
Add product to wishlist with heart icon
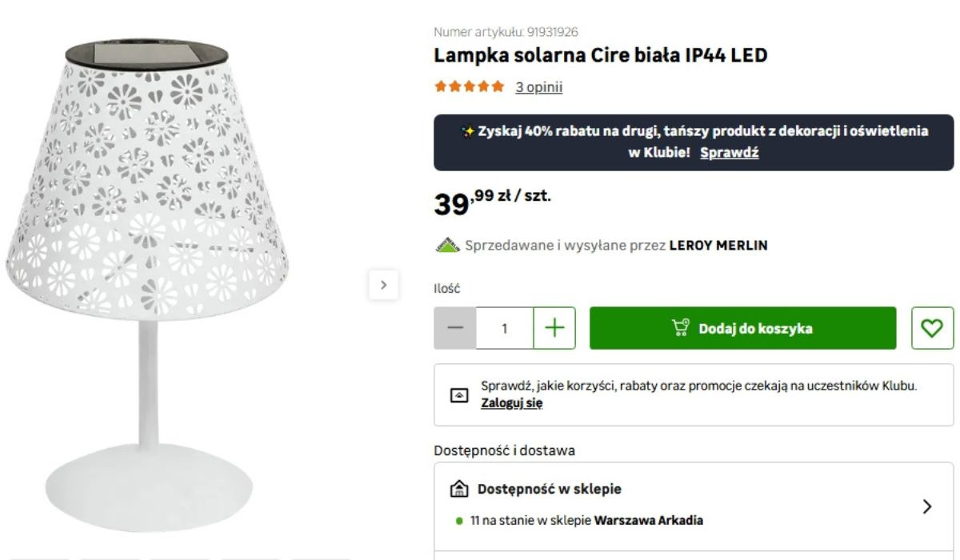pyautogui.click(x=932, y=328)
